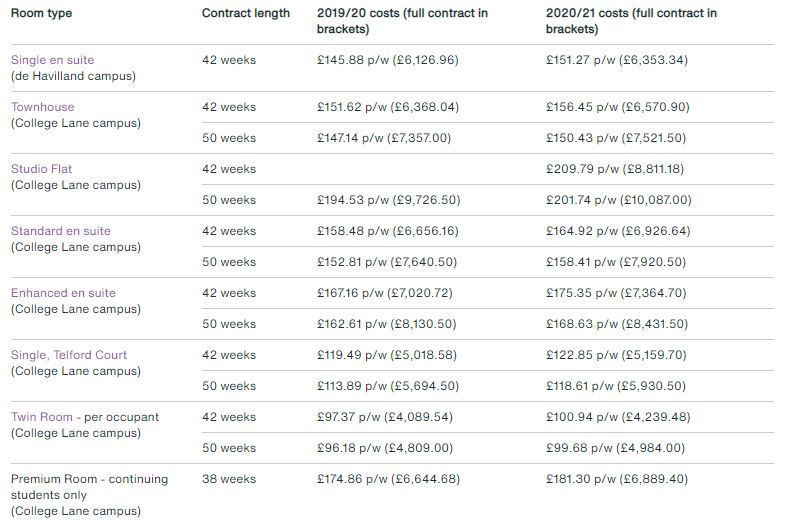786x521 pixels.
Task: Select the de Havilland campus text
Action: [73, 76]
